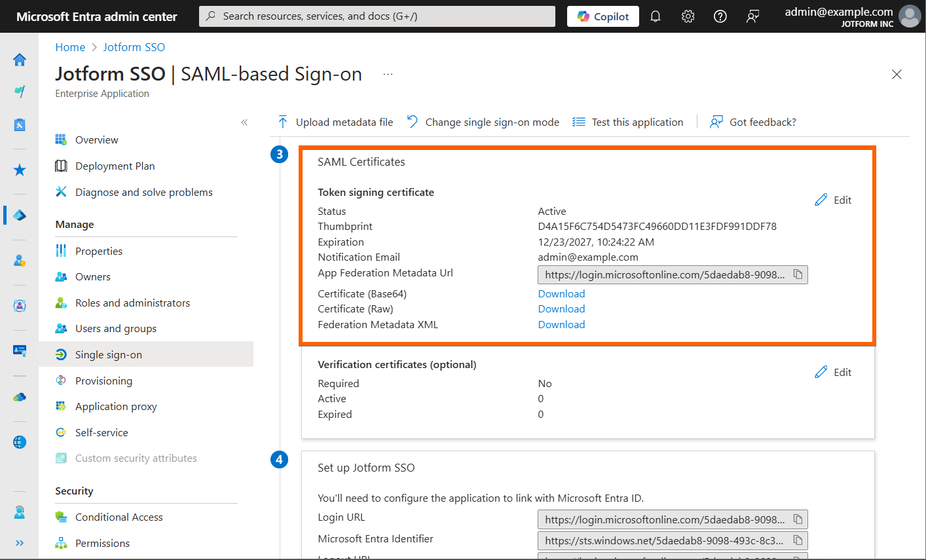Viewport: 926px width, 560px height.
Task: Open Favorites star in left rail
Action: [20, 170]
